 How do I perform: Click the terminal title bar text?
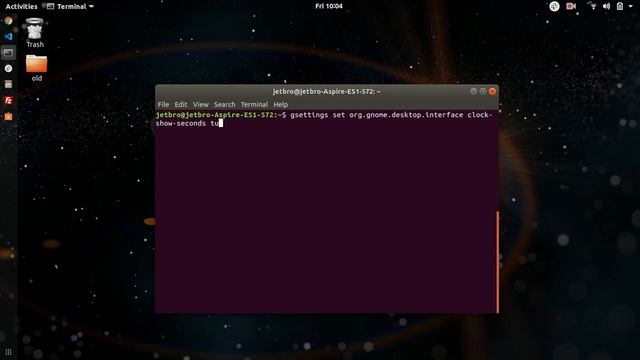327,91
